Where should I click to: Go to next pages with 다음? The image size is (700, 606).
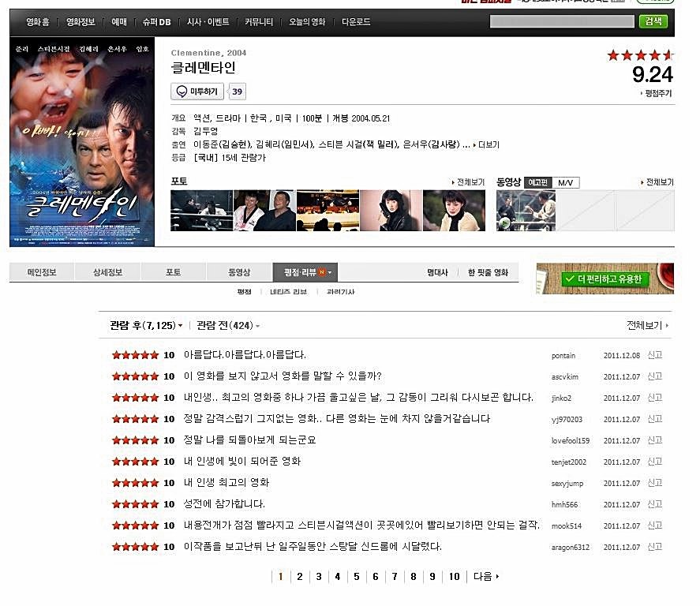pos(485,577)
